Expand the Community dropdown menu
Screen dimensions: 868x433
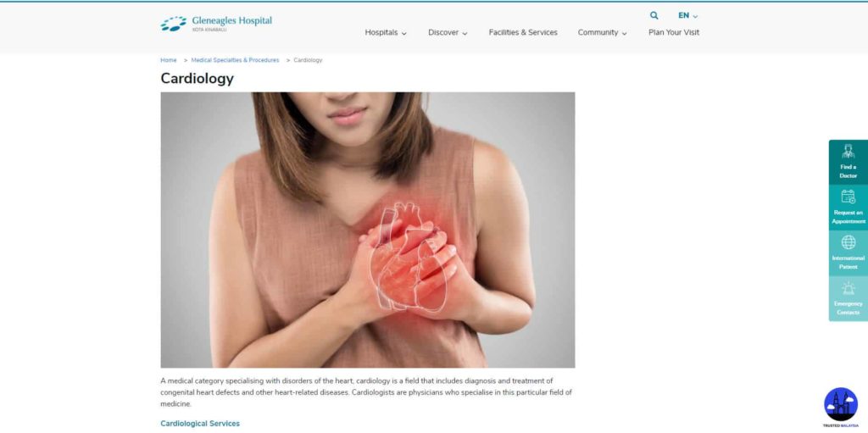point(603,33)
